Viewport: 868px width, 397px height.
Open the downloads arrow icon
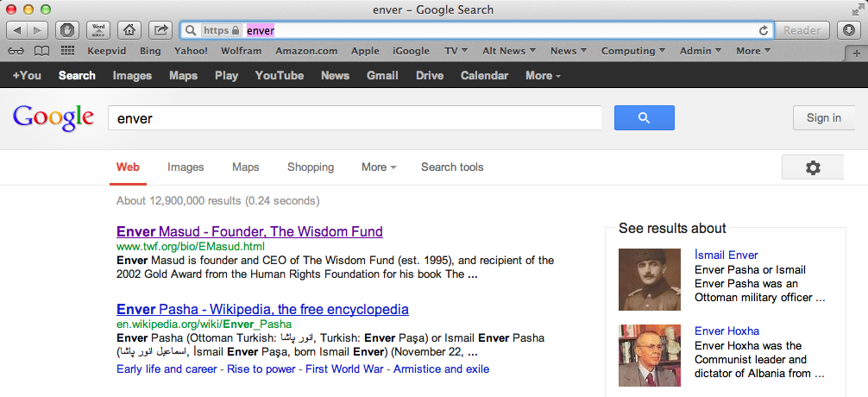pos(848,30)
